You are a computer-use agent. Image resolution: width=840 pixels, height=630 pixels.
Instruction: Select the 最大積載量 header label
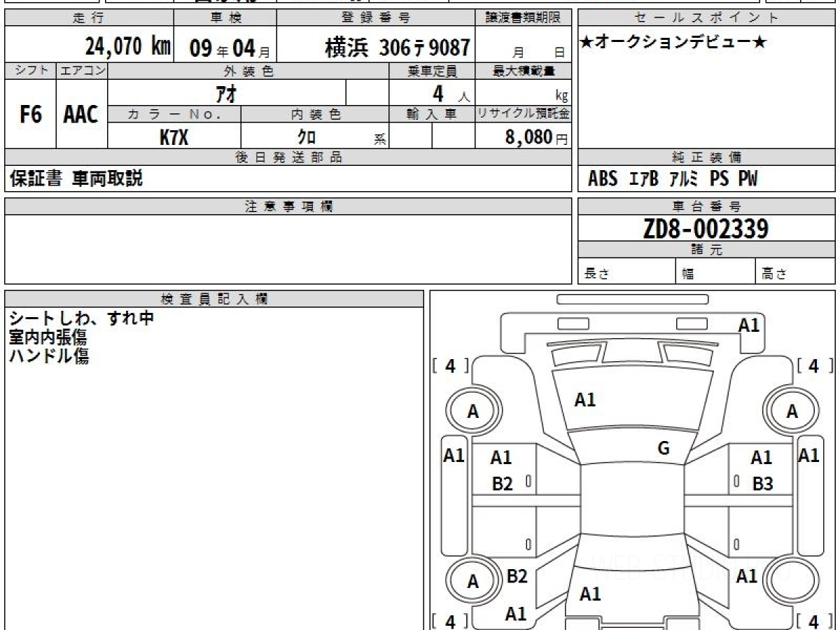(x=524, y=71)
